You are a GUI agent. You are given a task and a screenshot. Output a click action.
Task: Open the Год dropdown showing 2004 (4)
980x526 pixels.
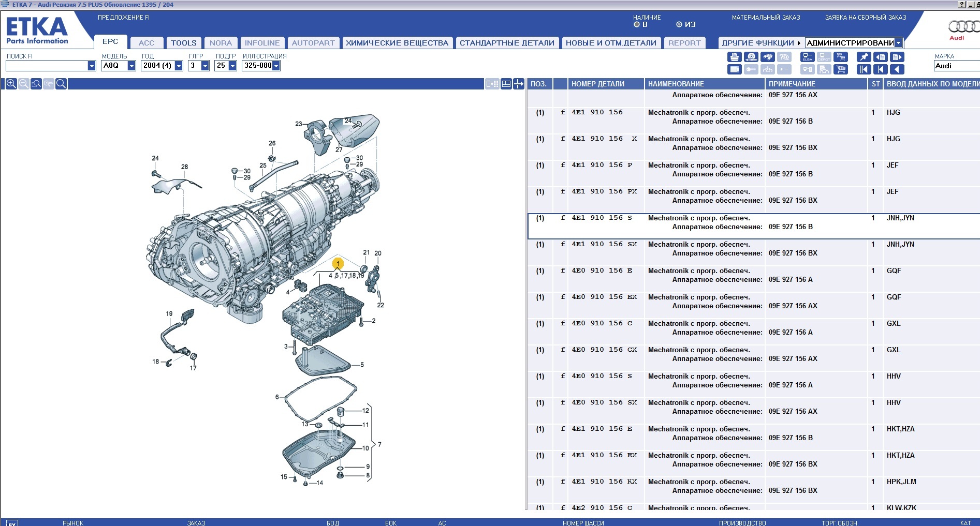pos(179,66)
